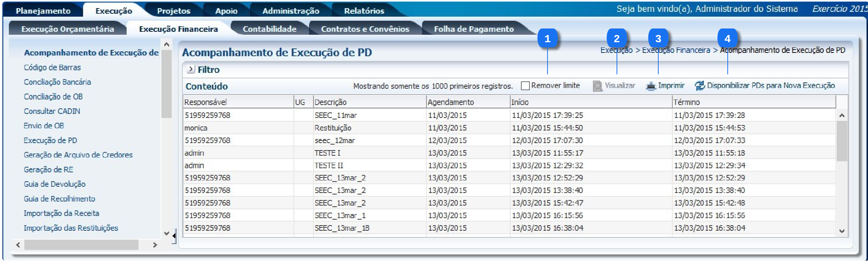
Task: Switch to the Contabilidade sub-tab
Action: (x=269, y=29)
